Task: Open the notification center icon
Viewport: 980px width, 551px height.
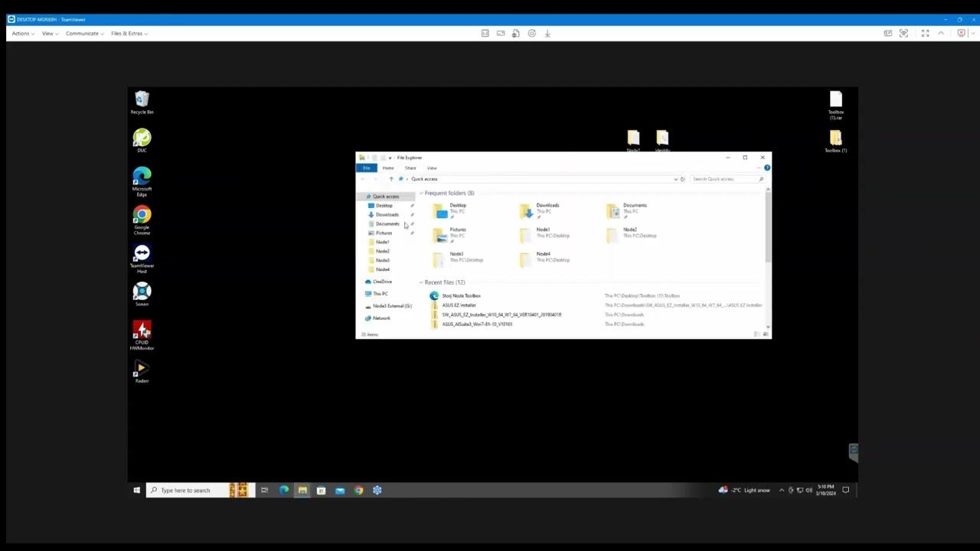Action: [x=845, y=491]
